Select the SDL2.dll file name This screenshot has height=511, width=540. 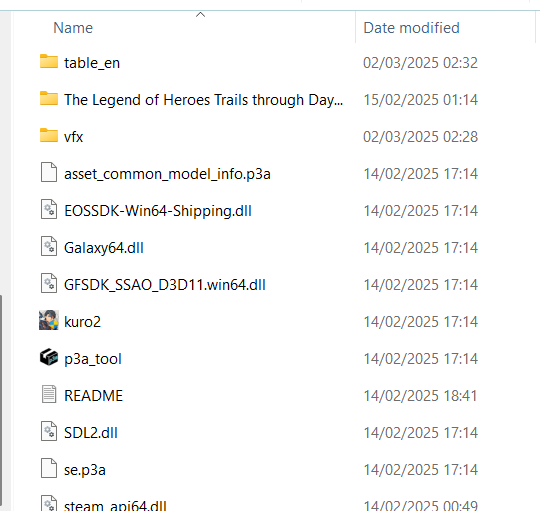91,432
